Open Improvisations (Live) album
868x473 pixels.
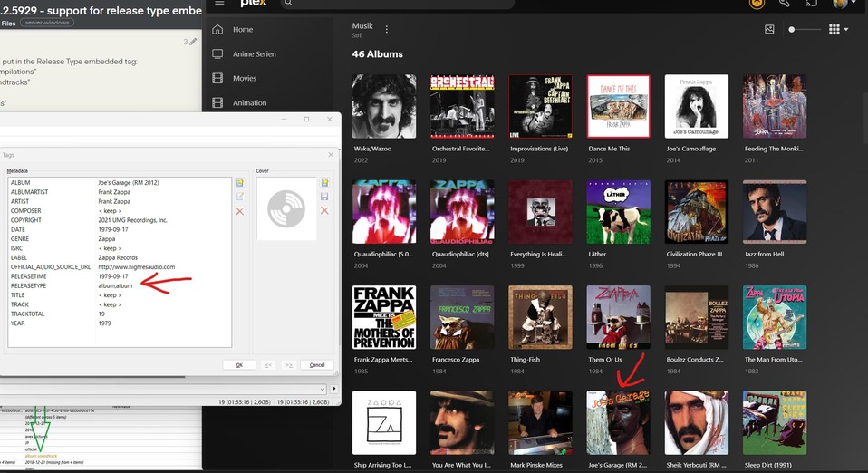[540, 106]
